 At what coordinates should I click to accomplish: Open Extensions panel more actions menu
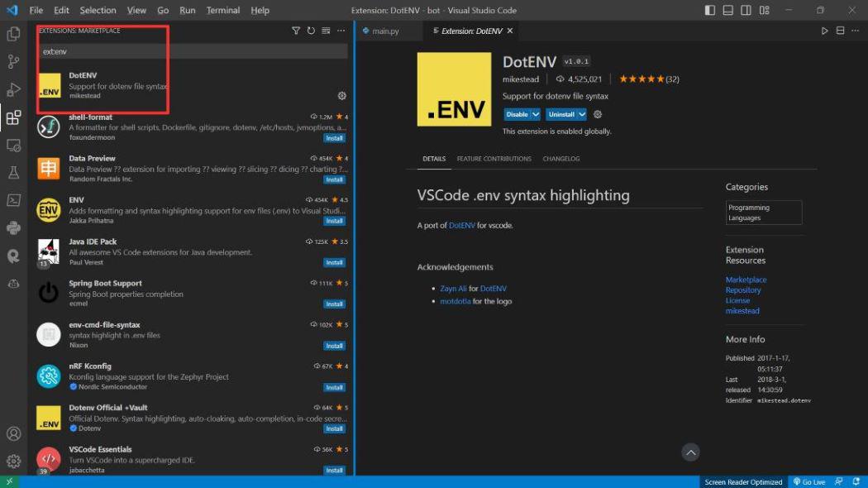tap(341, 31)
